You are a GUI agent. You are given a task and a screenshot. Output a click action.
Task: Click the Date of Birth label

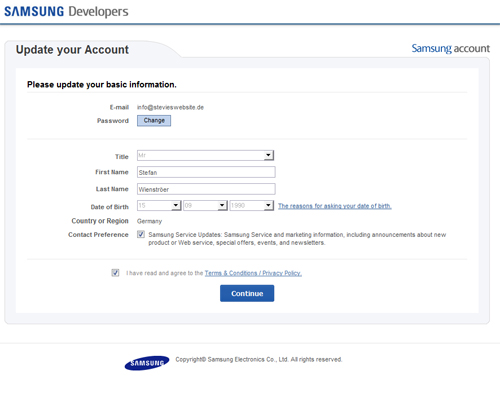110,207
